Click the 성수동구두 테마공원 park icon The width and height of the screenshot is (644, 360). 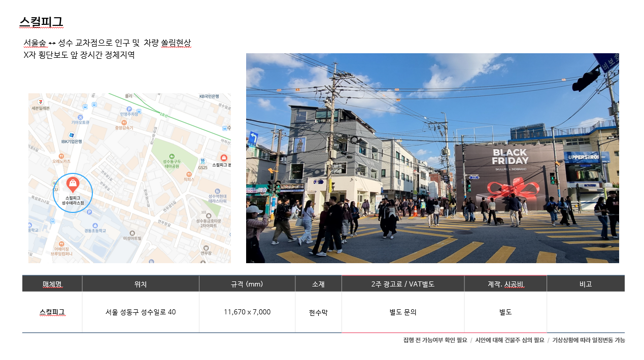pos(172,156)
